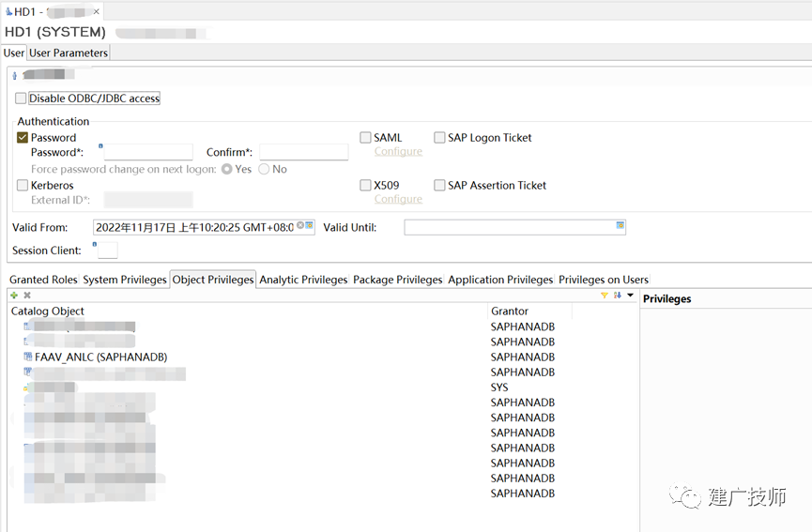
Task: Click the Valid Until date field
Action: point(514,227)
